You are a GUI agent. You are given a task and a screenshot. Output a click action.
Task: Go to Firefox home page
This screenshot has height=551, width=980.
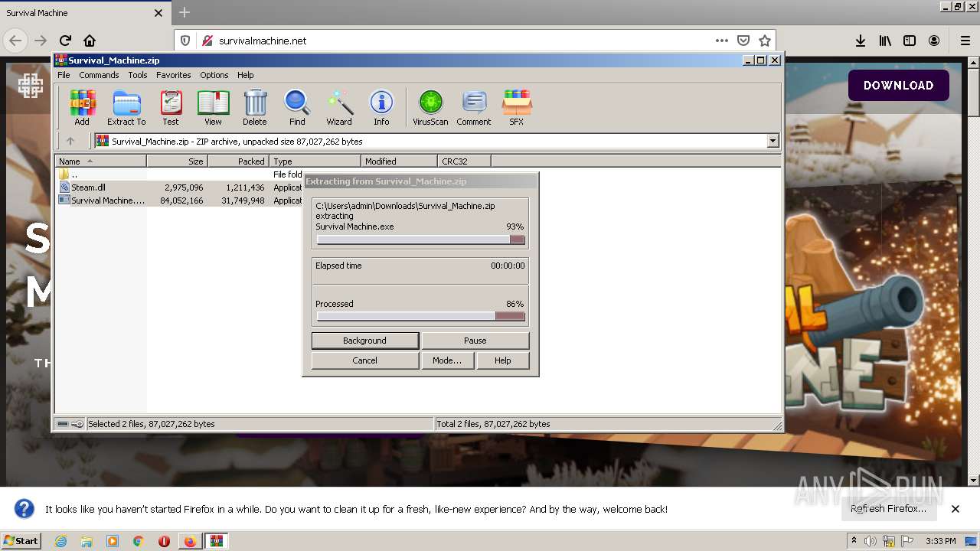tap(90, 41)
